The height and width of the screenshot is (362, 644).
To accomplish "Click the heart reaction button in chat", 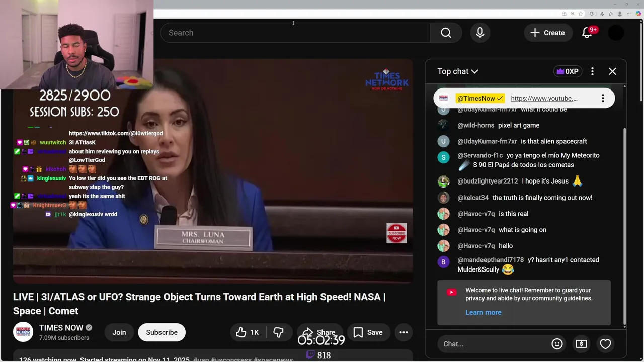I will [x=605, y=344].
